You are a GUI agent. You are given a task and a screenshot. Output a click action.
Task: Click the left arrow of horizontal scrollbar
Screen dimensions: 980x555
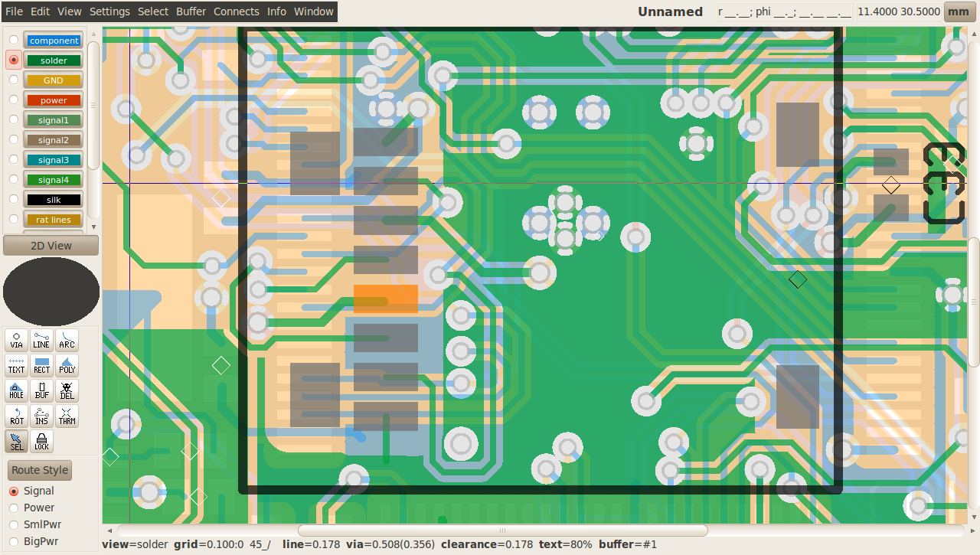[x=109, y=531]
